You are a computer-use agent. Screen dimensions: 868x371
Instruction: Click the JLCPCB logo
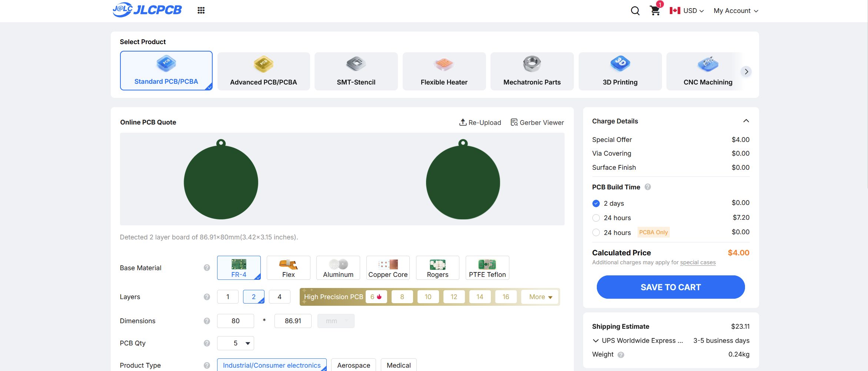click(147, 10)
